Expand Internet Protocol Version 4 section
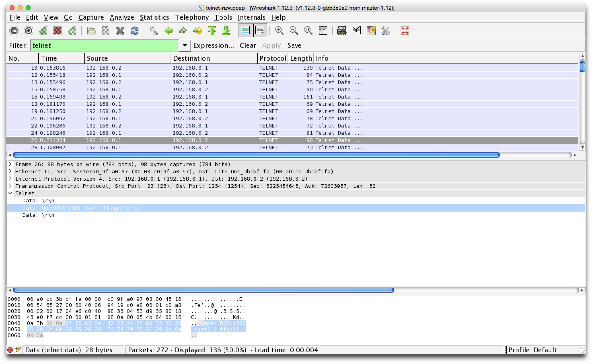The height and width of the screenshot is (364, 592). coord(10,178)
